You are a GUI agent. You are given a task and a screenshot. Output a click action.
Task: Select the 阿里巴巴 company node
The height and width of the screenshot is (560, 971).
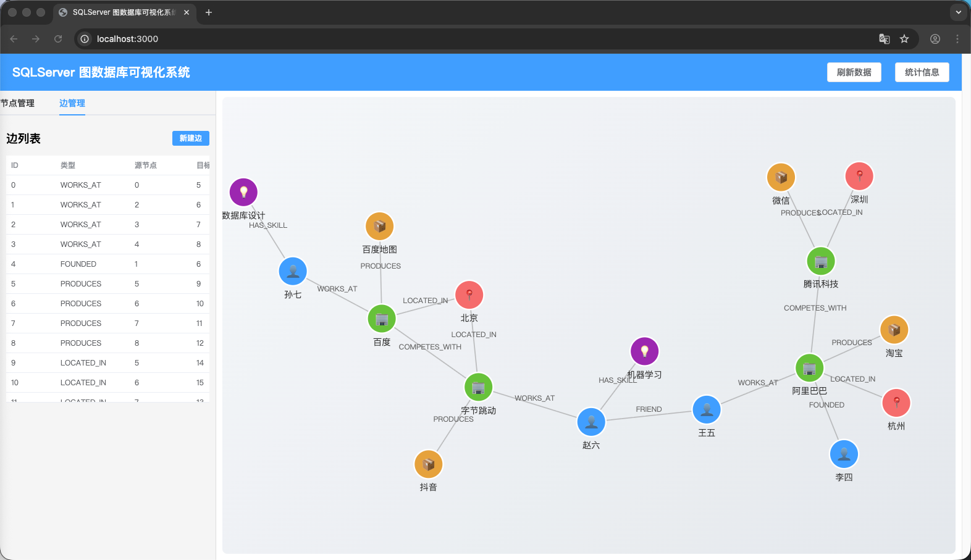pos(809,368)
